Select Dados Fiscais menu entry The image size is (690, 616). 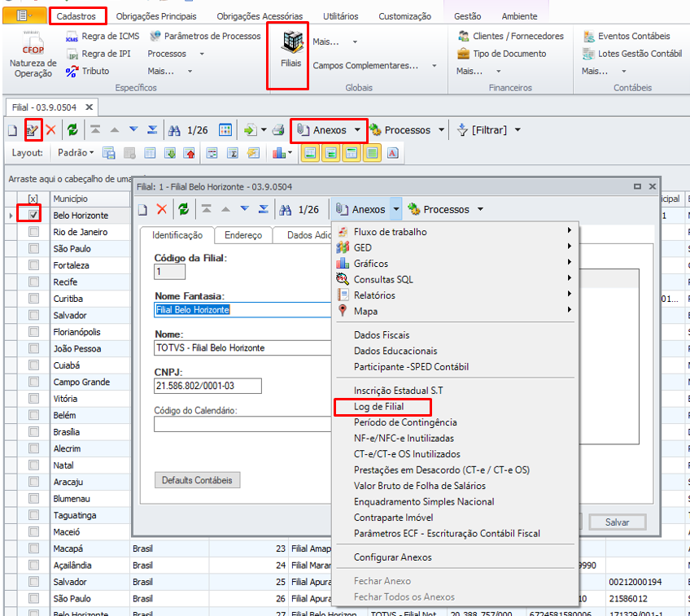382,334
